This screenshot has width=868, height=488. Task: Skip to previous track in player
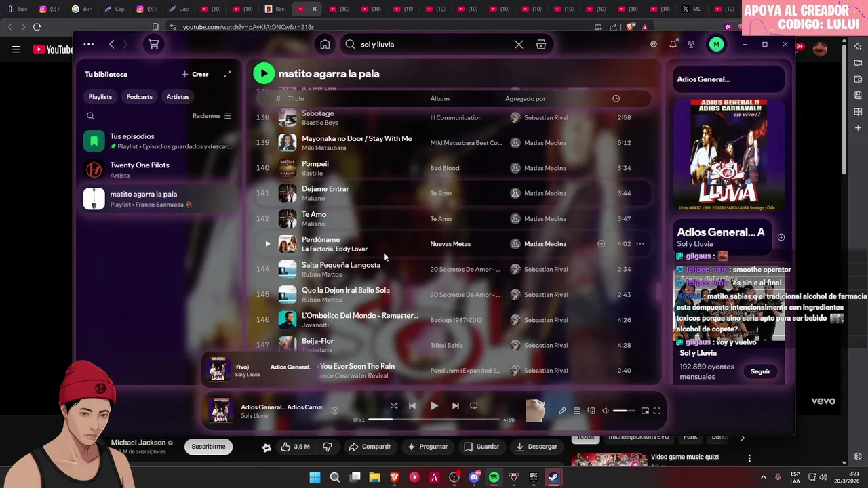click(412, 406)
